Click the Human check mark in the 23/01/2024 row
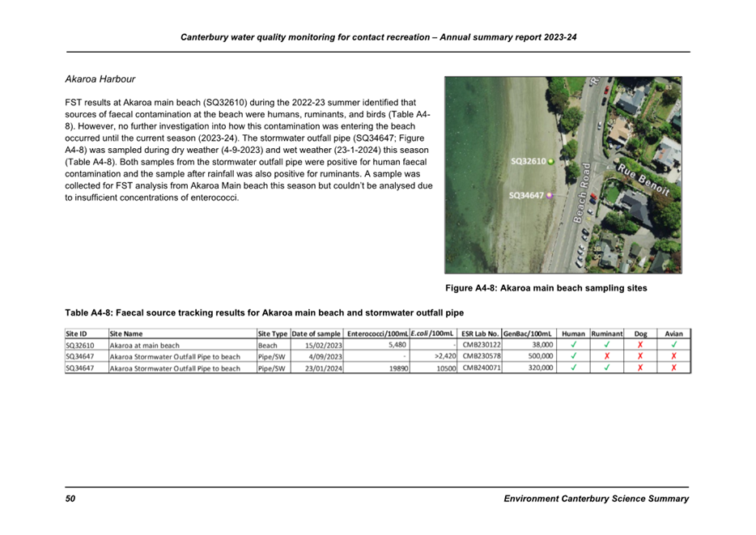Image resolution: width=756 pixels, height=535 pixels. pyautogui.click(x=573, y=367)
